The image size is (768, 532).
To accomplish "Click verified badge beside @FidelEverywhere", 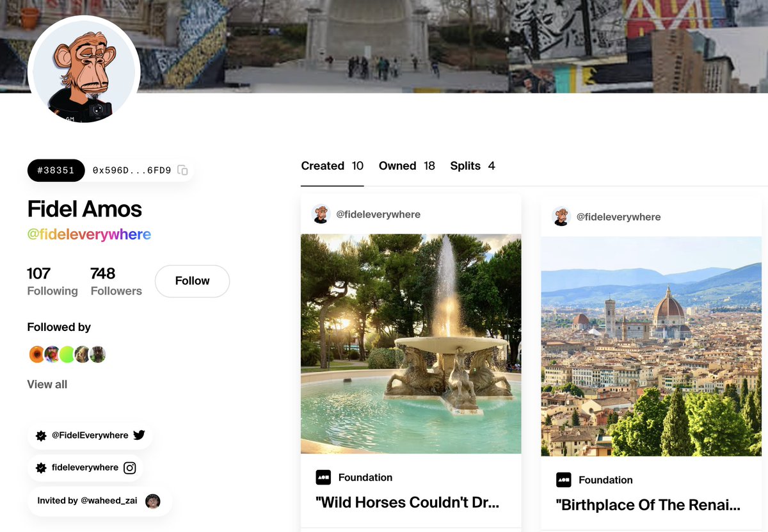I will 41,435.
